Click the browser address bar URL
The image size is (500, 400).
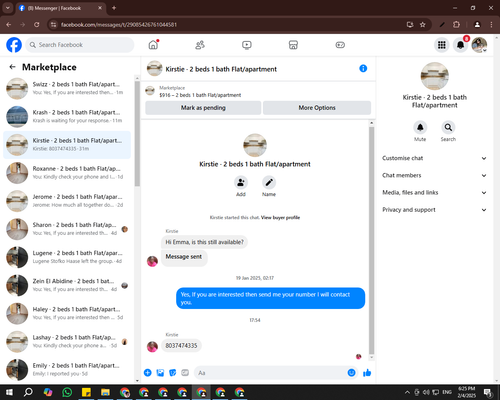point(119,25)
